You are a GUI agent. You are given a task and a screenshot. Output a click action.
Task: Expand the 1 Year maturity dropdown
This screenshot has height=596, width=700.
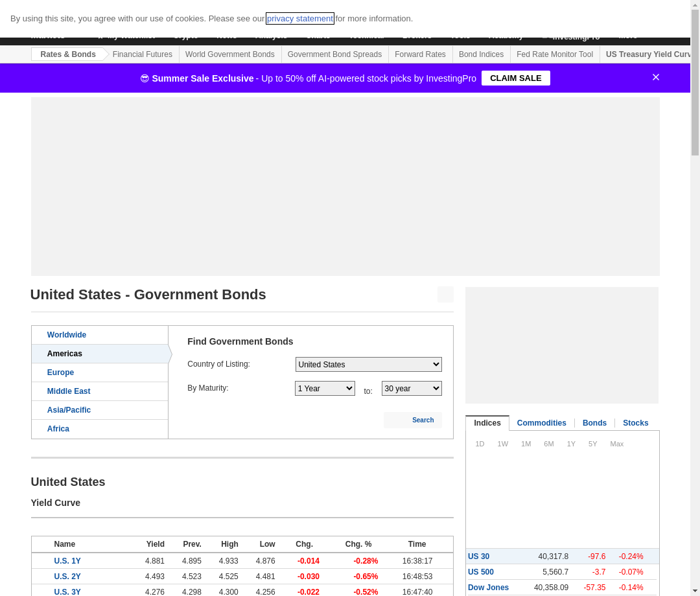click(x=325, y=389)
